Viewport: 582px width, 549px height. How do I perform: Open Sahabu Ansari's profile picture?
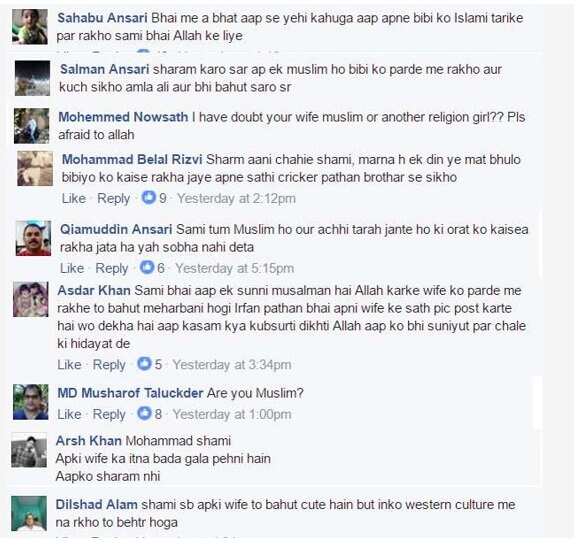pyautogui.click(x=30, y=27)
